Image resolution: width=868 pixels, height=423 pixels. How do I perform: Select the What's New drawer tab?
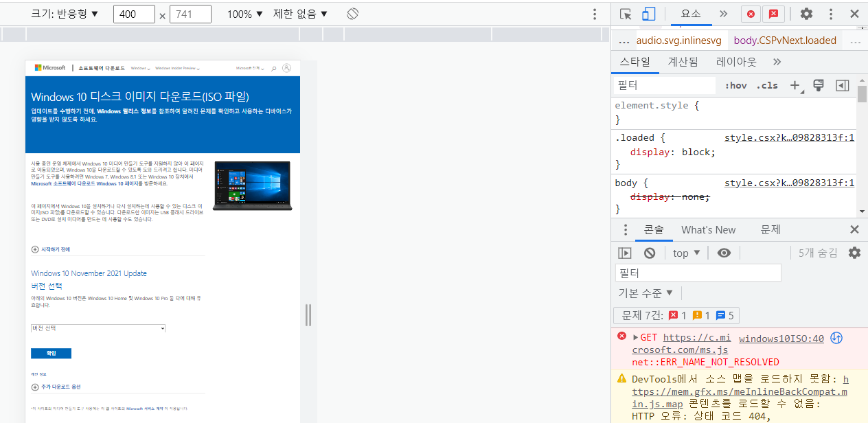708,229
